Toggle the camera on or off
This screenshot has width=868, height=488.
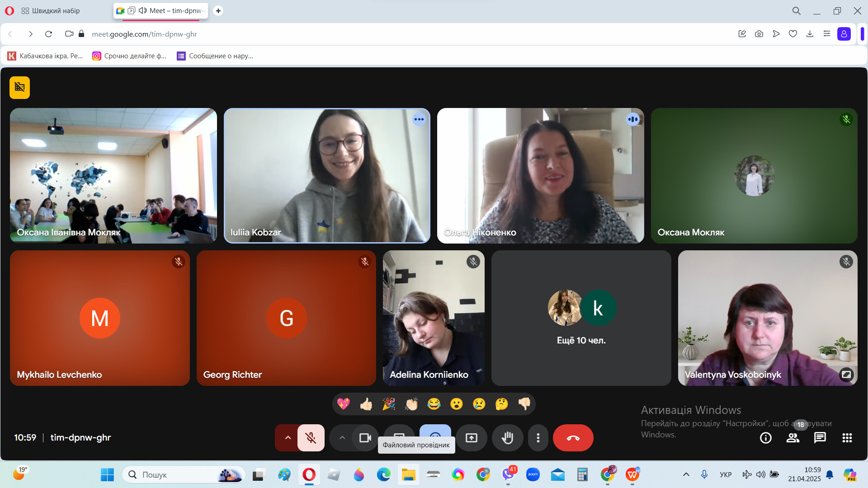365,437
